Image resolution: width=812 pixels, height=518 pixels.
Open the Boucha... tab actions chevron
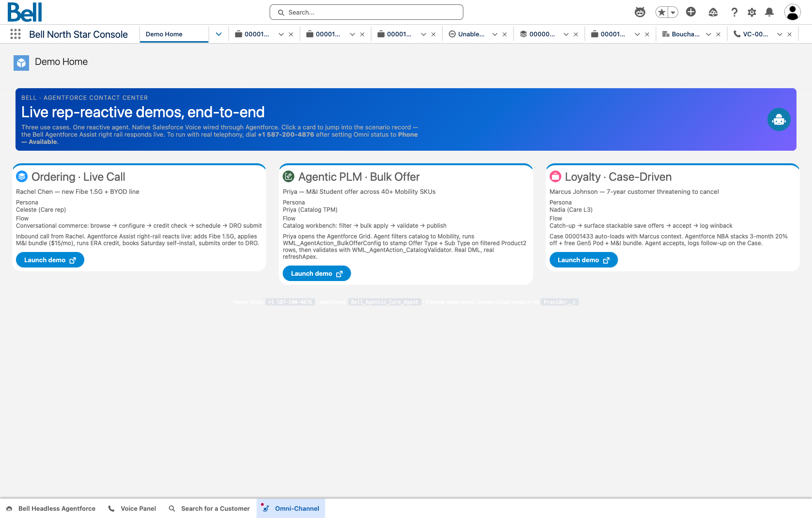coord(708,34)
